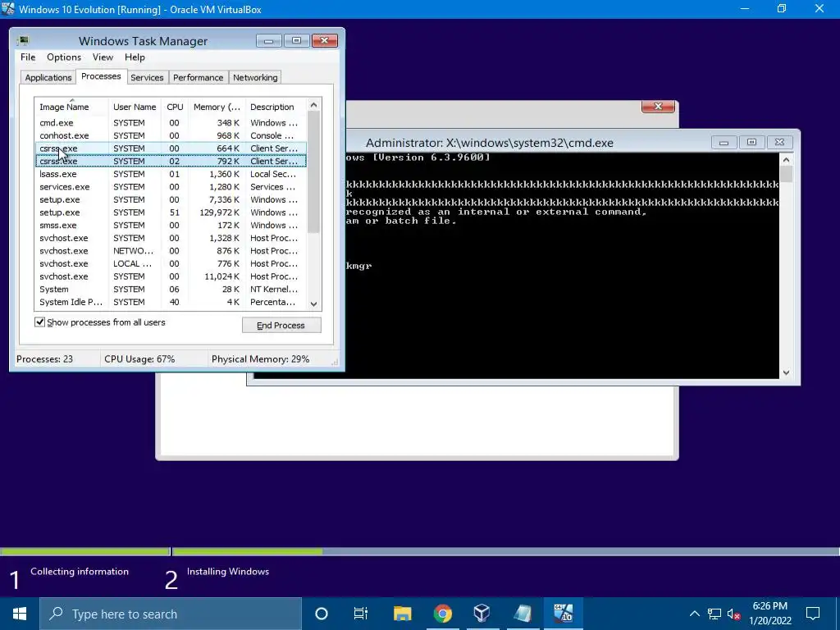Open Google Chrome from the taskbar
This screenshot has height=630, width=840.
(442, 614)
